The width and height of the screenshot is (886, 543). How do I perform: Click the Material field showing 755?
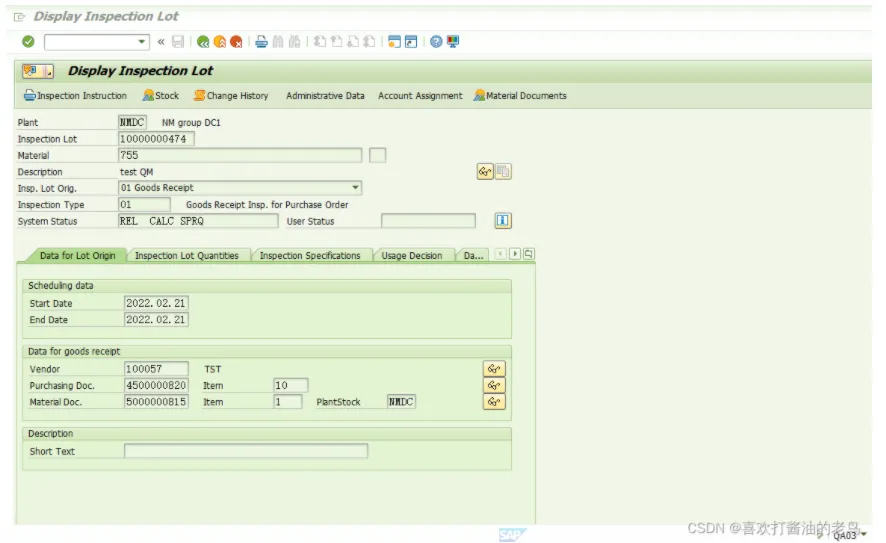240,155
